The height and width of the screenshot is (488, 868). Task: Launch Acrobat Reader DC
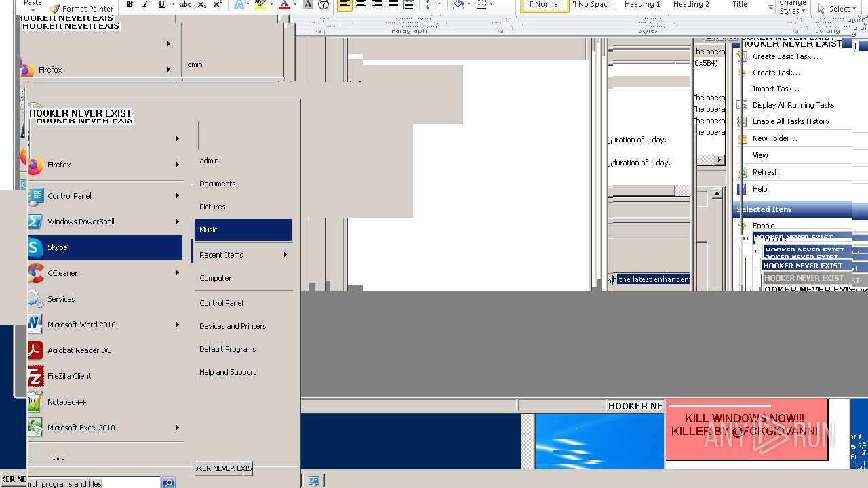[x=105, y=350]
